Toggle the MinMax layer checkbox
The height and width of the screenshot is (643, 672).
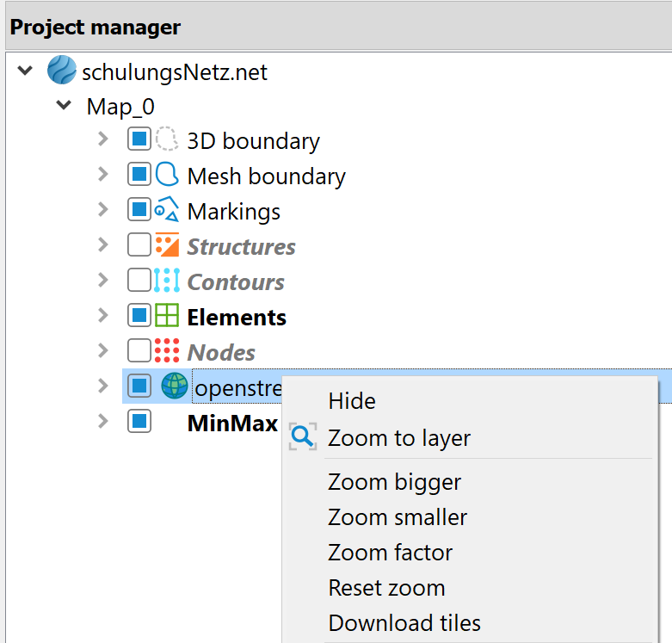click(x=139, y=422)
